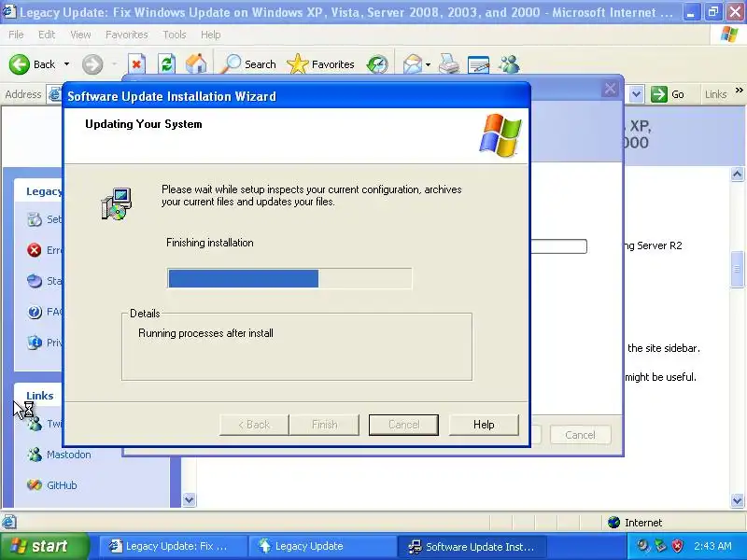The image size is (747, 560).
Task: Click the background dialog progress bar
Action: tap(558, 246)
